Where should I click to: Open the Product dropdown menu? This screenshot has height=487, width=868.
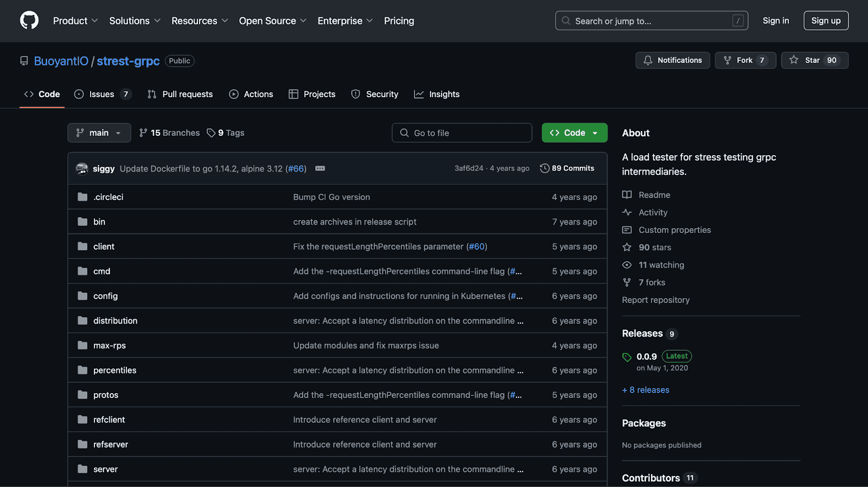(x=75, y=21)
